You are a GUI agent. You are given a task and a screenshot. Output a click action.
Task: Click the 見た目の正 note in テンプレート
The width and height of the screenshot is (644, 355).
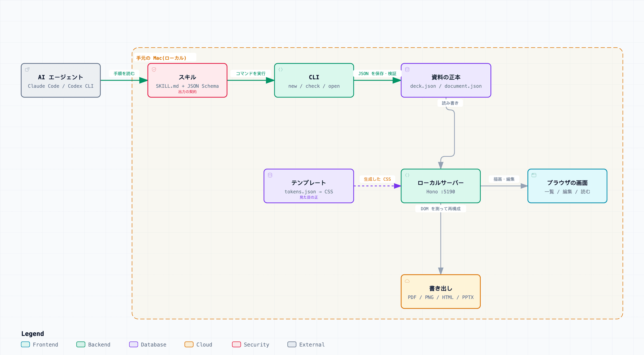click(x=309, y=197)
